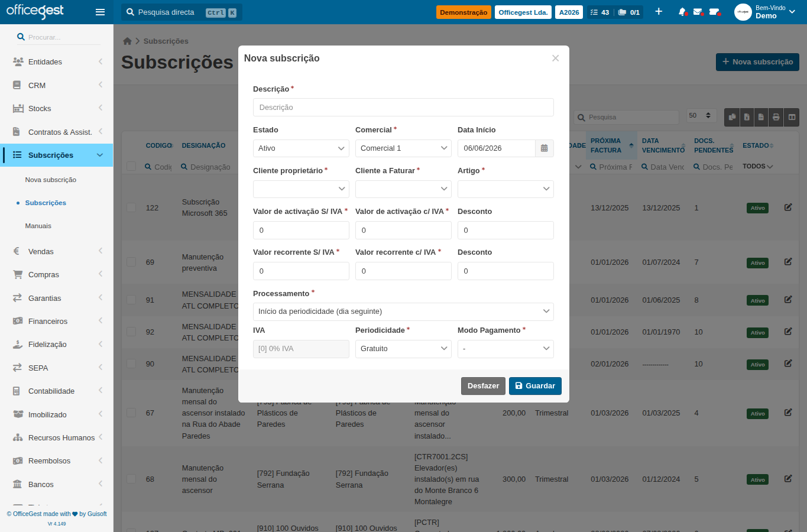Tick the checkbox for row 122
The height and width of the screenshot is (532, 807).
tap(131, 207)
